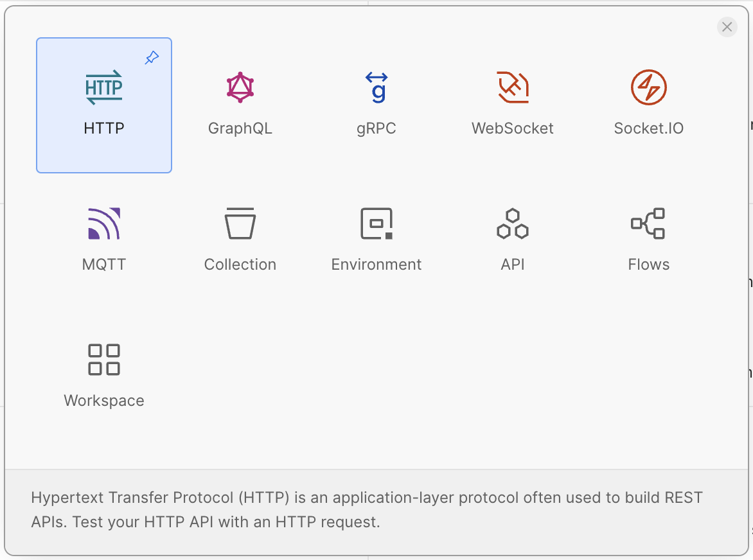
Task: Click the "GraphQL" text label
Action: [x=240, y=128]
